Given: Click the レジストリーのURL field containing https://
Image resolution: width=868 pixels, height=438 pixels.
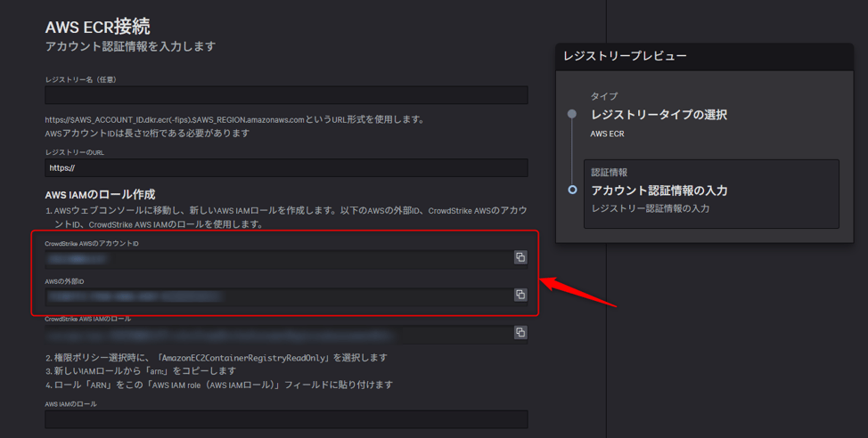Looking at the screenshot, I should (x=286, y=167).
